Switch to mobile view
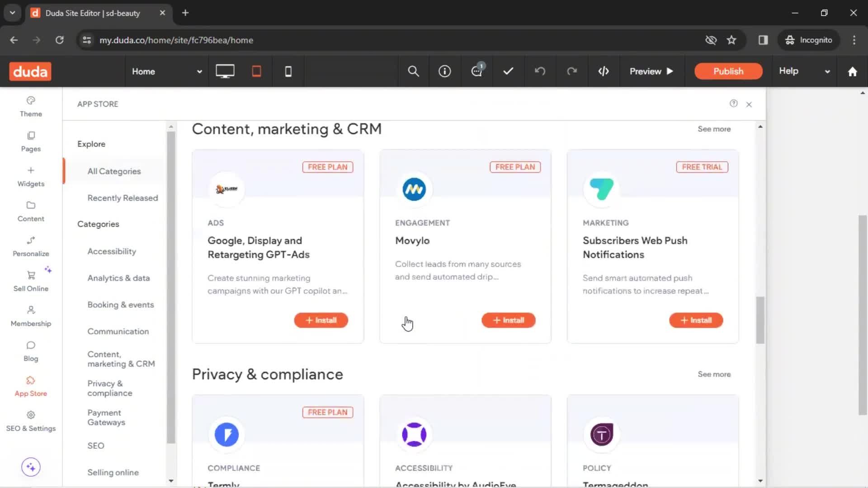 tap(288, 71)
